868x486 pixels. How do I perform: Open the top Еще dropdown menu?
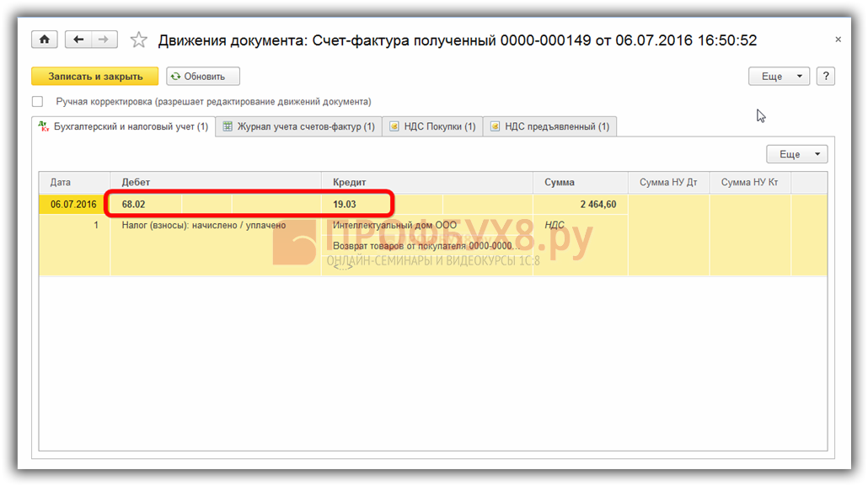pyautogui.click(x=779, y=76)
